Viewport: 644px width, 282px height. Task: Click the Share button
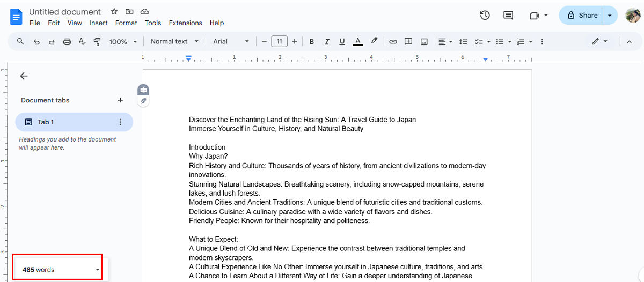pyautogui.click(x=582, y=16)
